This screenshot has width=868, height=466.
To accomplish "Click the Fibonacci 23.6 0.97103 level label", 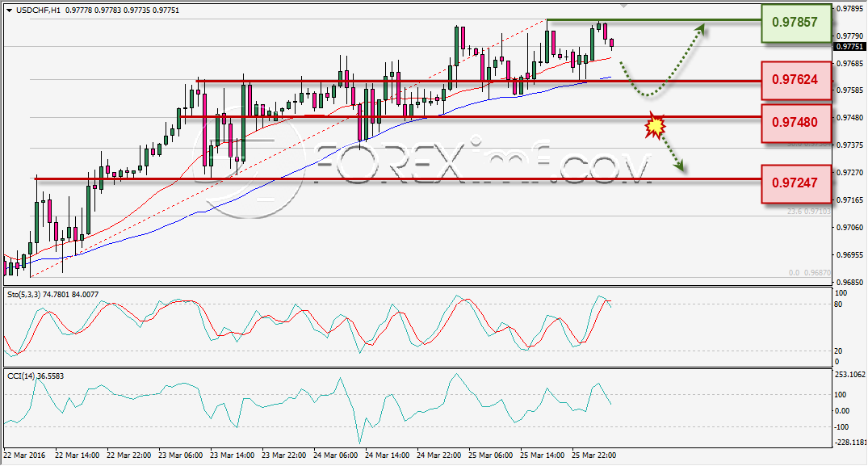I will click(809, 212).
